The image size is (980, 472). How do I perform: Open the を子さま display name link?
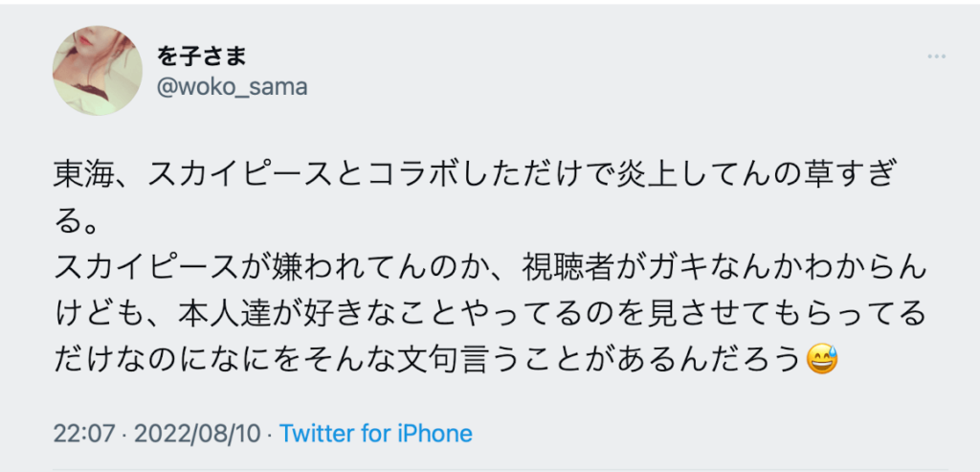[202, 56]
